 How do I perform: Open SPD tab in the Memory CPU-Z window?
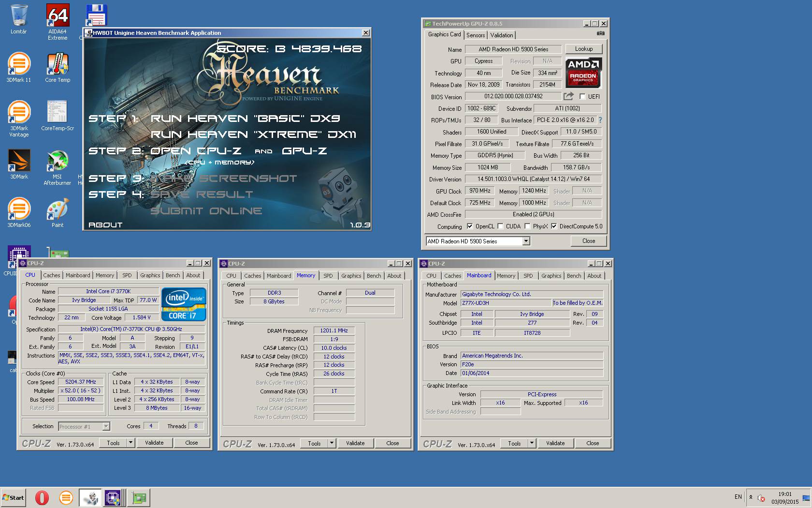328,276
